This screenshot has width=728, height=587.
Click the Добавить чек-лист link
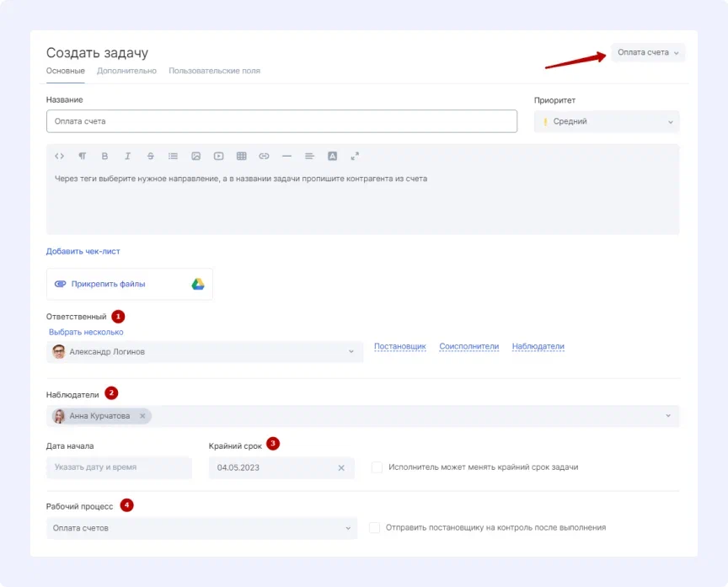point(83,251)
